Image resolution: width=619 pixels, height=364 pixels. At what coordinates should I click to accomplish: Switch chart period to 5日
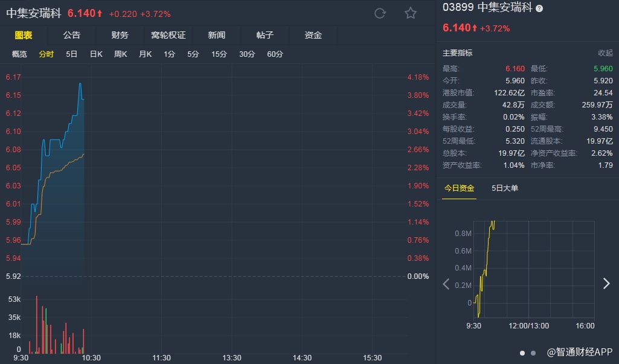[71, 54]
